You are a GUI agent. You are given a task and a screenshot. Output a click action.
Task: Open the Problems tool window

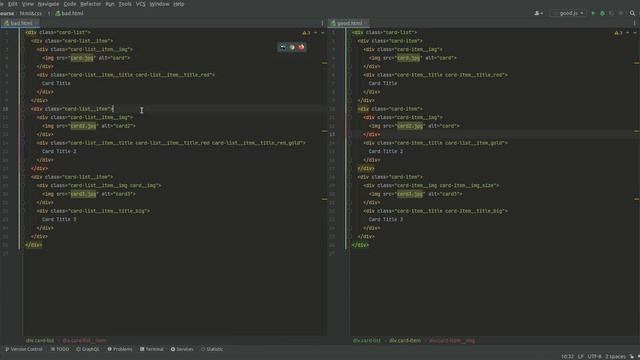(120, 349)
